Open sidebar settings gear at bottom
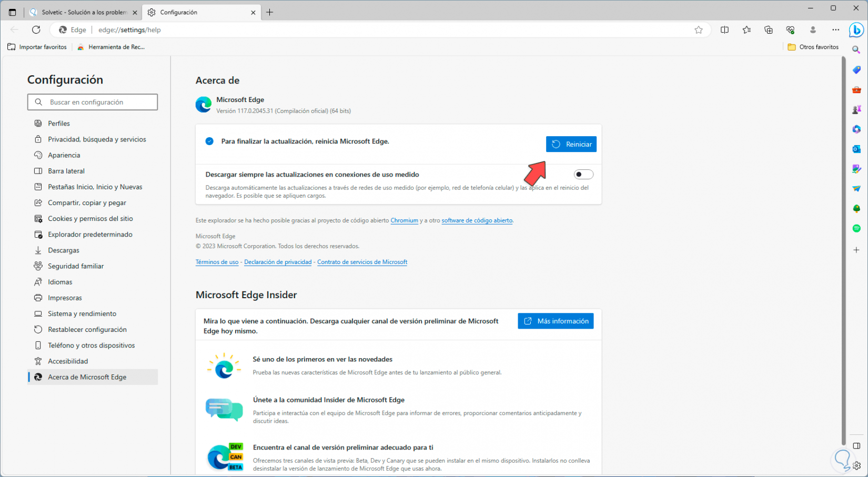This screenshot has width=868, height=477. click(x=857, y=465)
